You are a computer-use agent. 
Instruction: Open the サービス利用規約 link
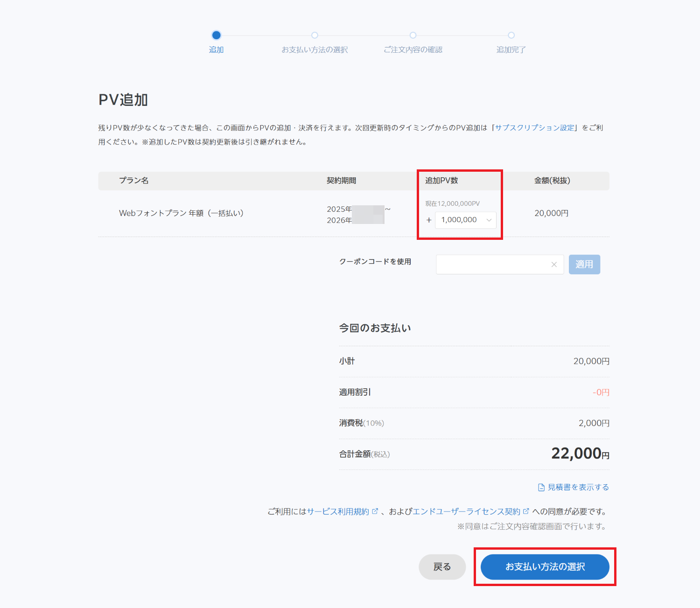[338, 512]
